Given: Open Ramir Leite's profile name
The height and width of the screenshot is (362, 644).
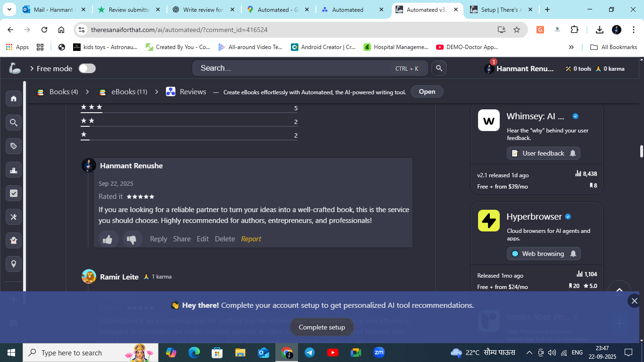Looking at the screenshot, I should 119,277.
